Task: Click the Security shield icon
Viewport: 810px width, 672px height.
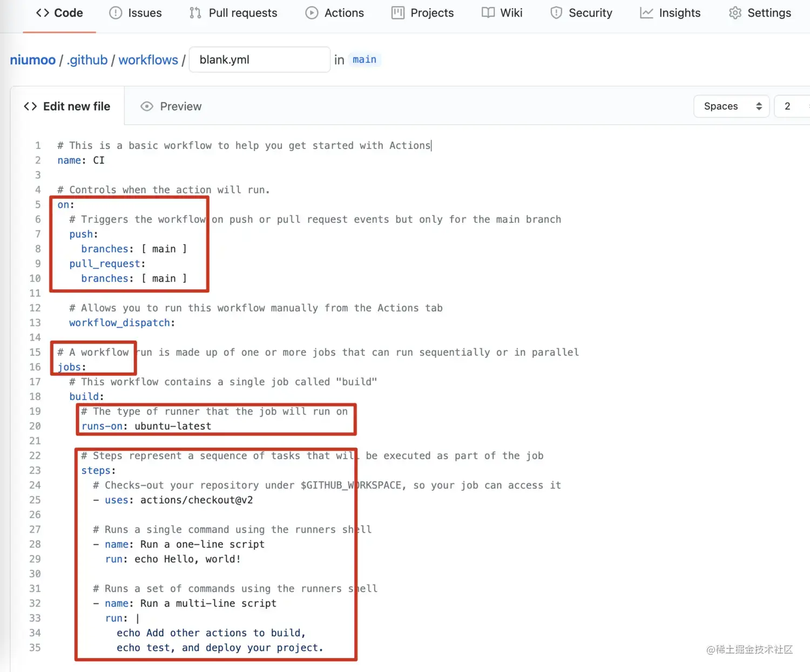Action: tap(556, 13)
